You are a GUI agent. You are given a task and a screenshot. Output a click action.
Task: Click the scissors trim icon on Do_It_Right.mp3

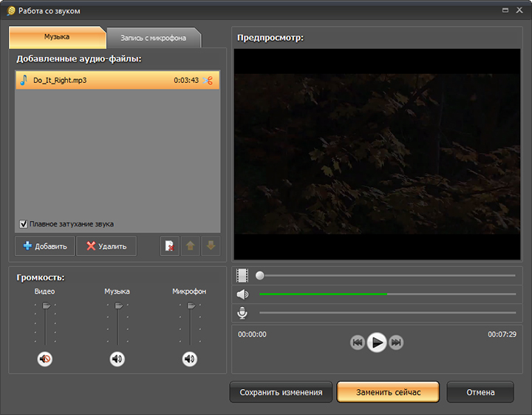pos(208,80)
